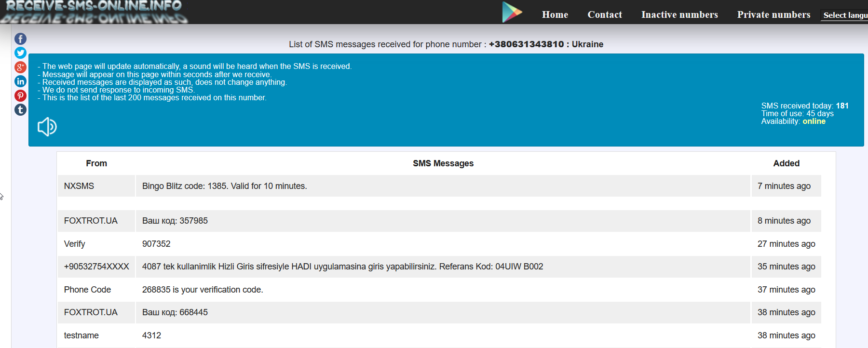
Task: Toggle the SMS notification sound speaker
Action: click(47, 127)
